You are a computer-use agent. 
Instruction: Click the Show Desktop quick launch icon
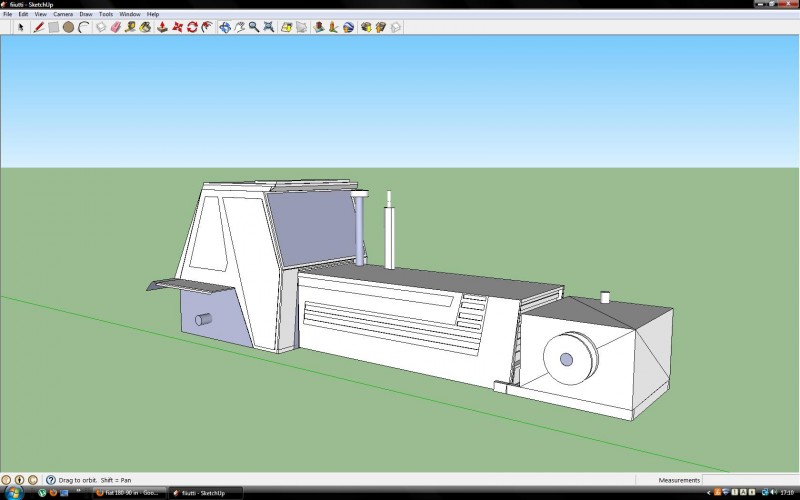pyautogui.click(x=64, y=493)
